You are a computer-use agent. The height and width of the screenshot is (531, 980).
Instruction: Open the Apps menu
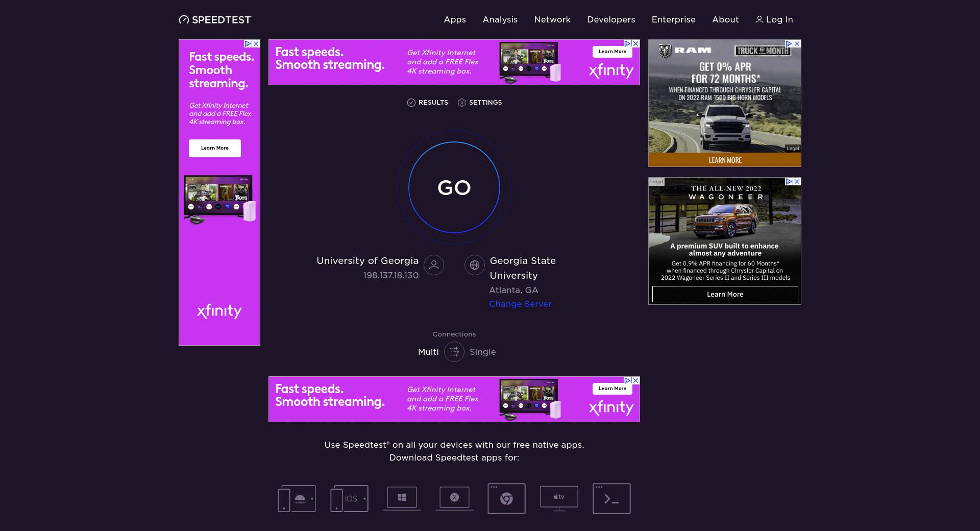coord(455,19)
